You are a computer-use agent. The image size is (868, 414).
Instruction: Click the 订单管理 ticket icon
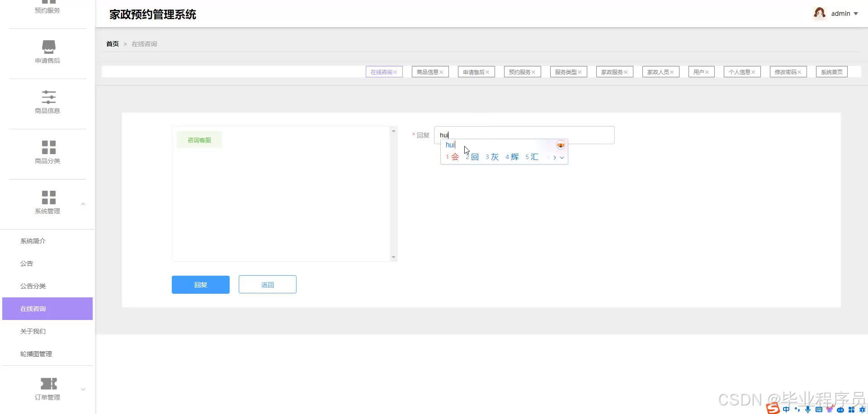(48, 384)
